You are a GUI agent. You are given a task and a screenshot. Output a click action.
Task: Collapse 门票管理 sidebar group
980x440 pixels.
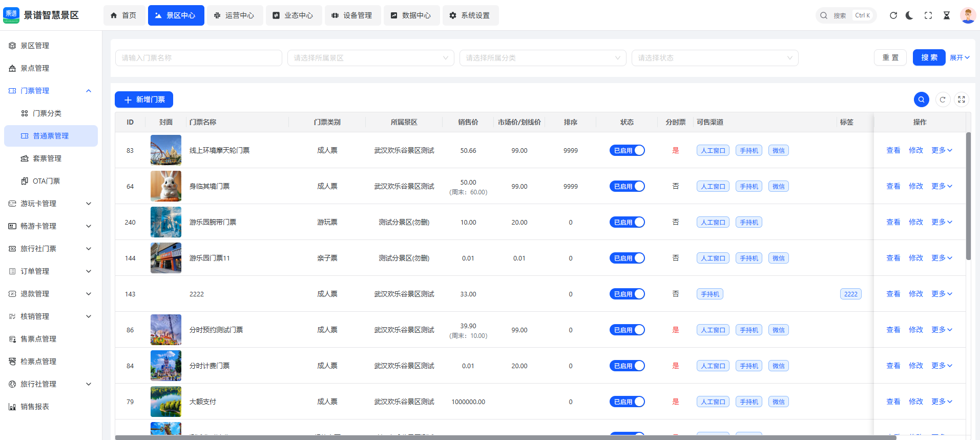(51, 91)
